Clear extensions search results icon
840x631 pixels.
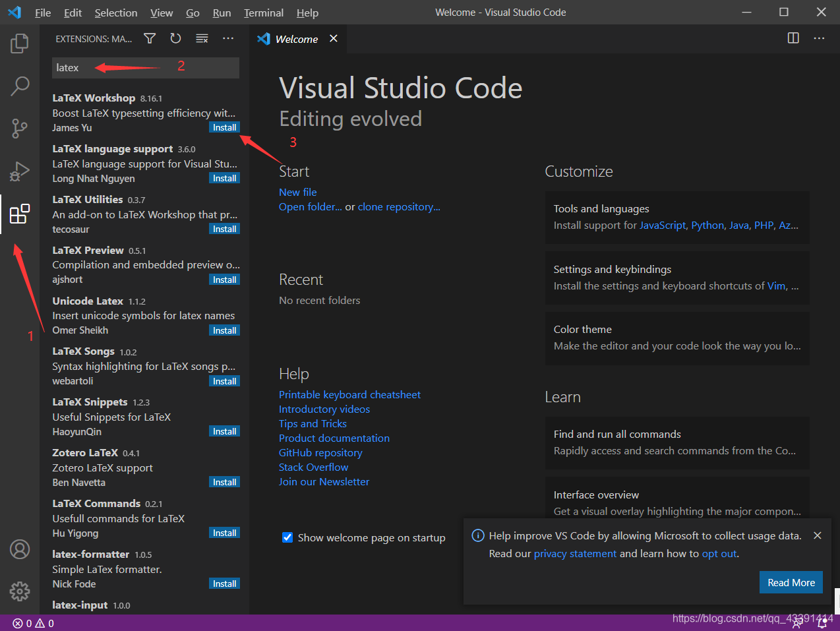(202, 38)
